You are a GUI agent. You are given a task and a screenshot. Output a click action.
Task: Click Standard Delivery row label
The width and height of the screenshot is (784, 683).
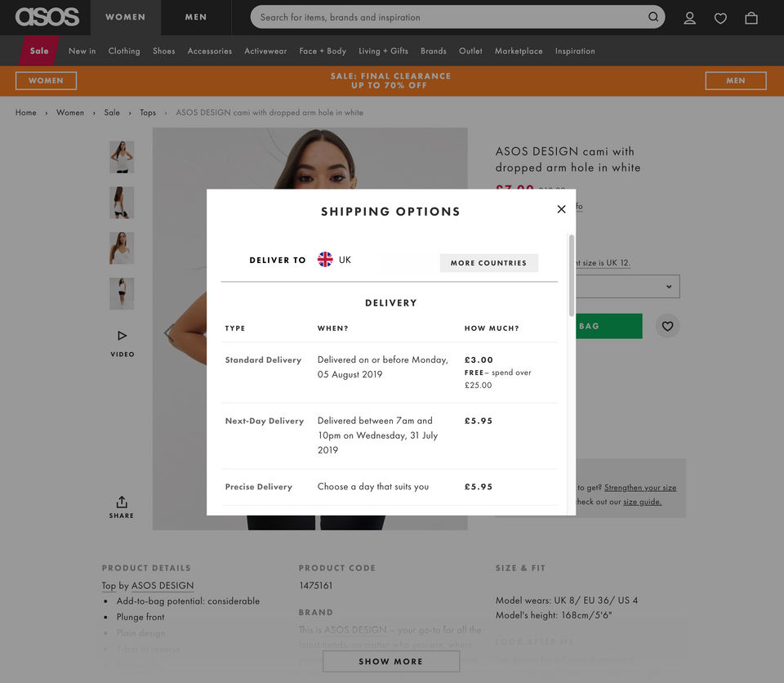coord(264,359)
